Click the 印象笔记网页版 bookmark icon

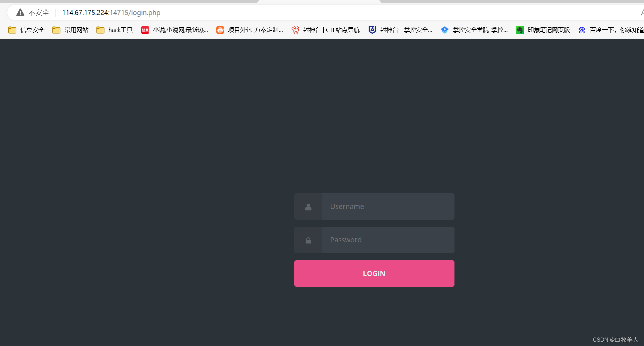(520, 30)
